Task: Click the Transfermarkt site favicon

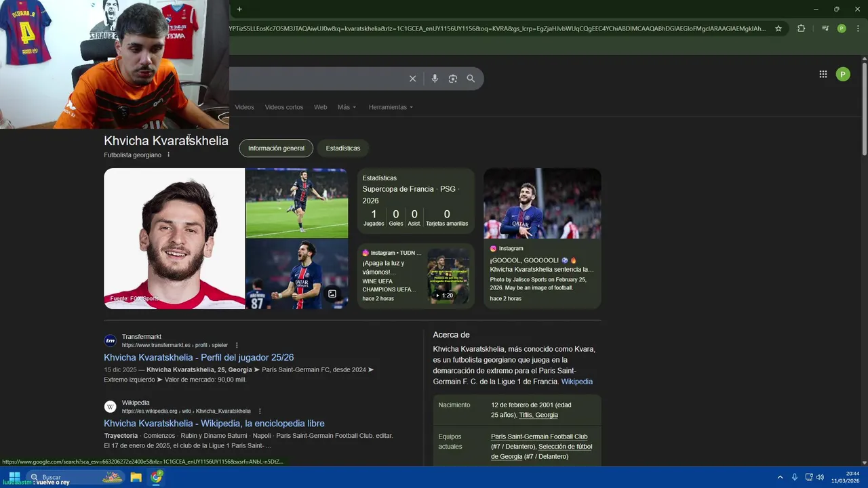Action: tap(110, 340)
